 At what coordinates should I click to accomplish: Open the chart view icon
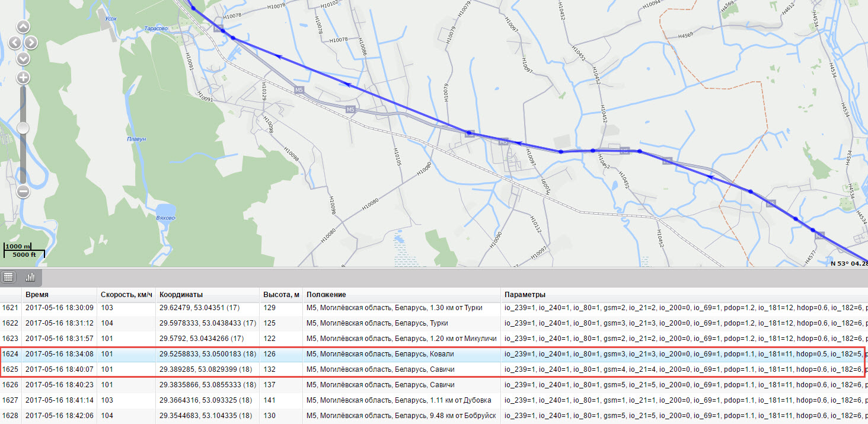pos(30,277)
